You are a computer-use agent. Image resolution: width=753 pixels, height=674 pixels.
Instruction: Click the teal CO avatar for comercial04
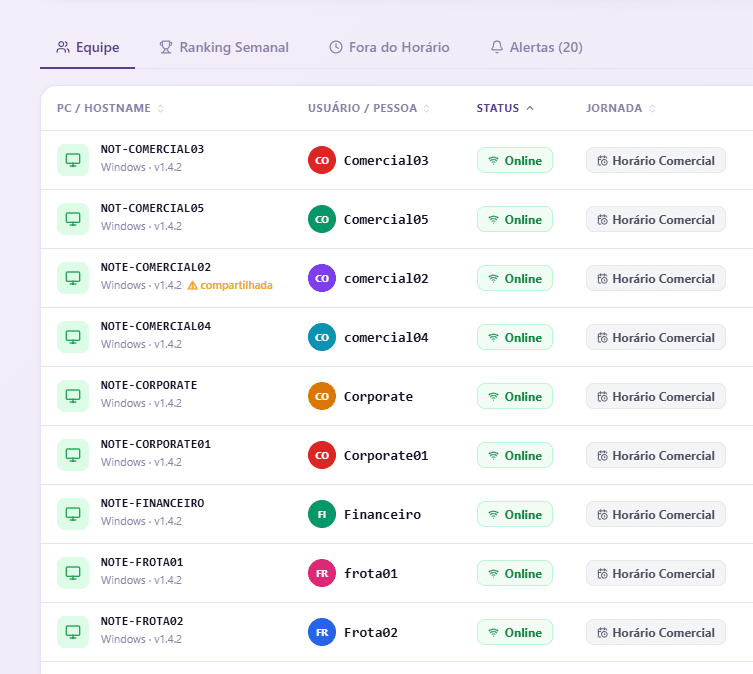click(x=322, y=337)
